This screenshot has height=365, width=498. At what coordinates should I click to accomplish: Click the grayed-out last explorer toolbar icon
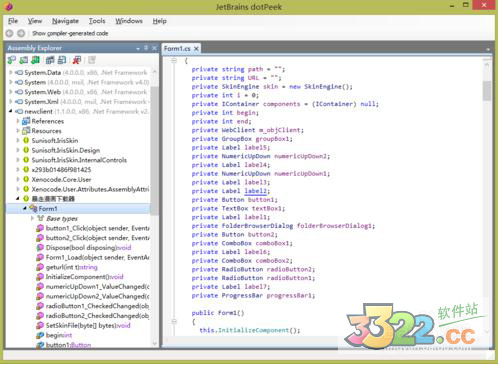coord(92,60)
